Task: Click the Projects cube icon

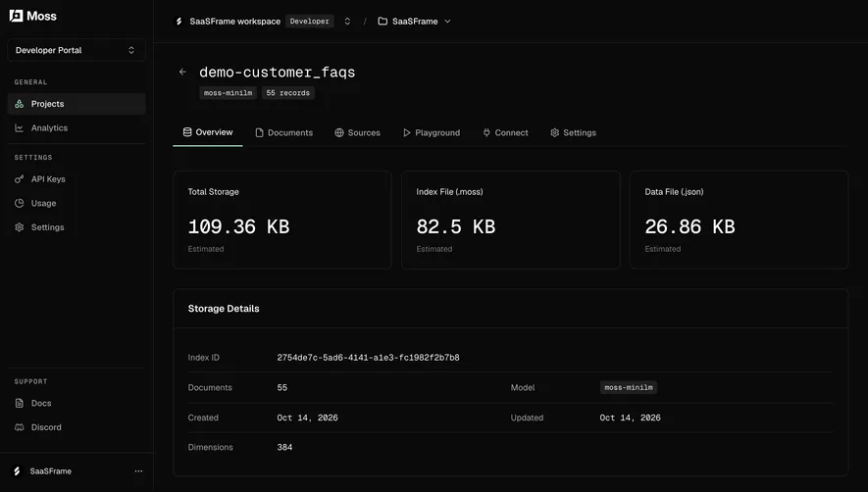Action: click(20, 104)
